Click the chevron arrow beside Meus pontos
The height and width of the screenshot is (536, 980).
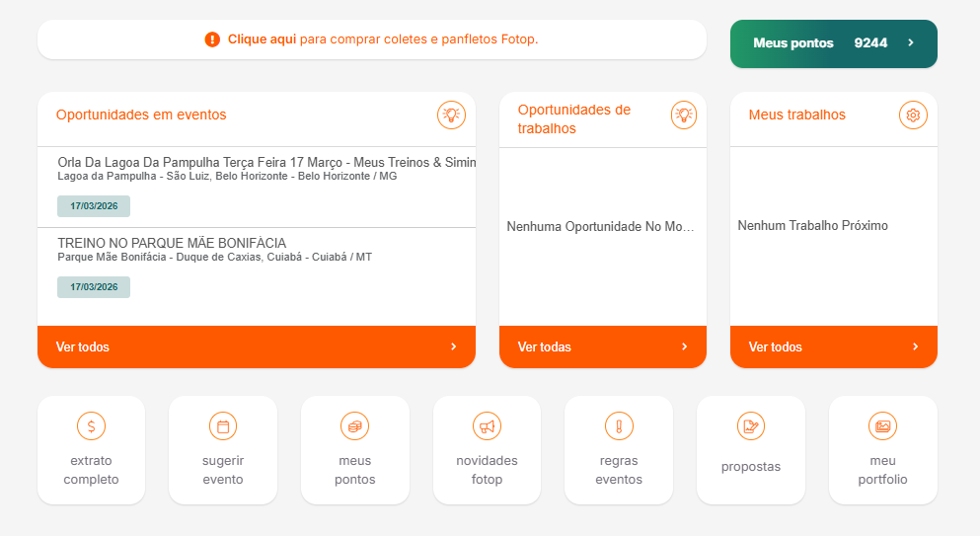pyautogui.click(x=911, y=43)
